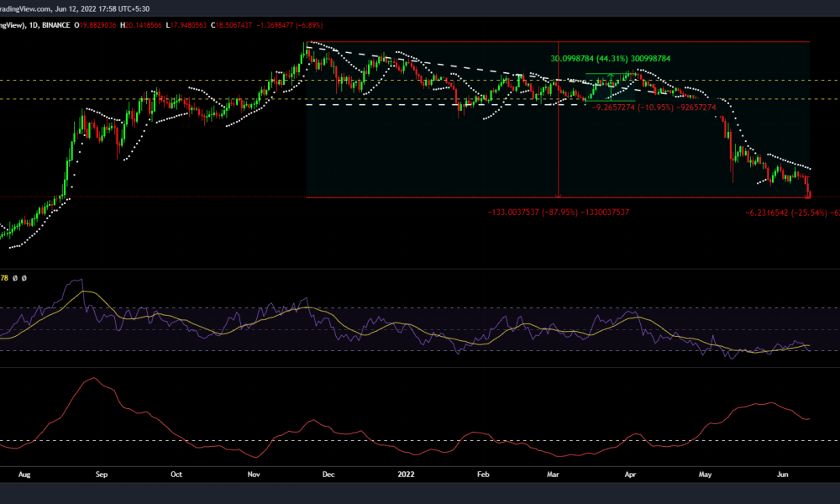Click the Aug label on the time axis
The image size is (840, 504).
(x=24, y=475)
